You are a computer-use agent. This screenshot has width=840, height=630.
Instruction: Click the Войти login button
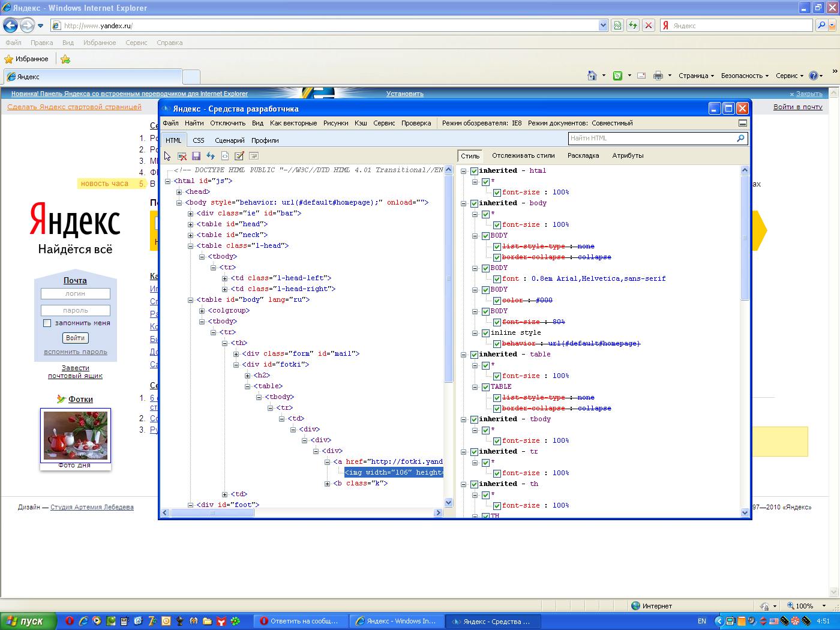(x=75, y=338)
